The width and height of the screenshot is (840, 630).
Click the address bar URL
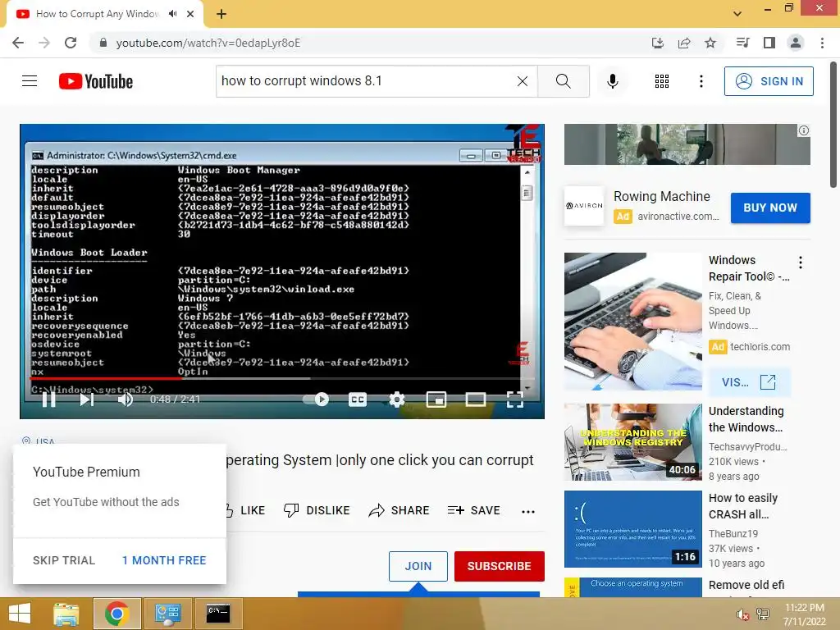point(208,43)
